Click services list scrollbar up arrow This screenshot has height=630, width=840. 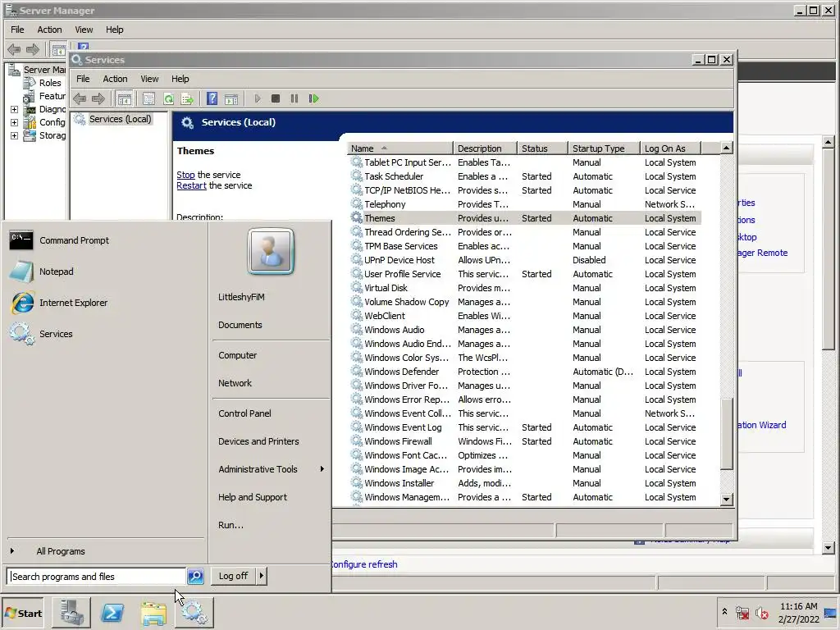point(727,148)
